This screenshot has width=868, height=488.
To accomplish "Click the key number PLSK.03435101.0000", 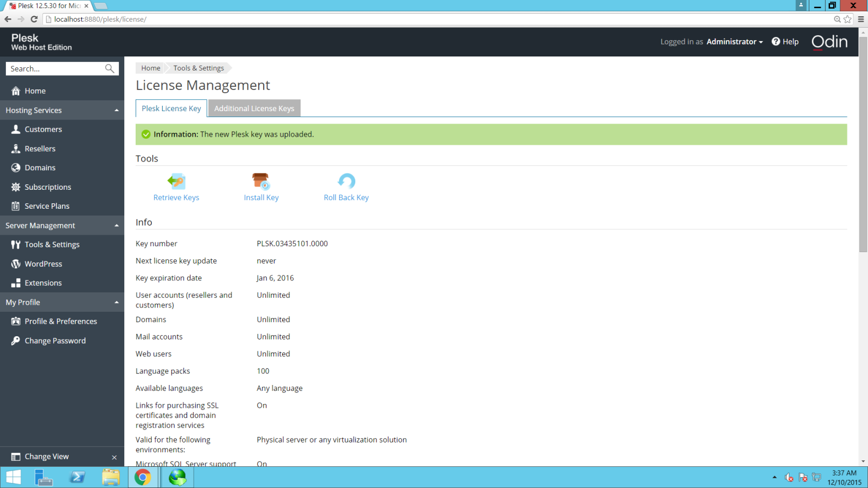I will point(292,244).
